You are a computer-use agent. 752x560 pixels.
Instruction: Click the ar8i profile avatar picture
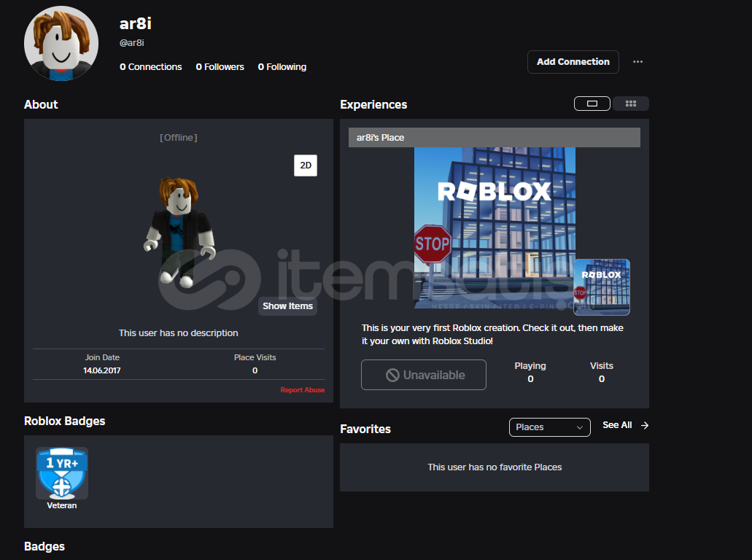(x=61, y=43)
